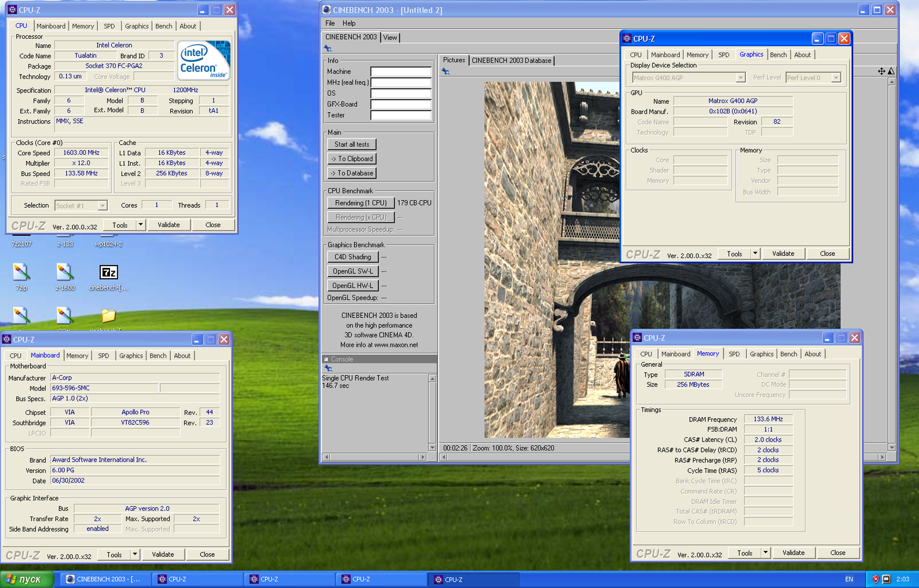Switch to the View tab in CINEBENCH

[x=390, y=38]
